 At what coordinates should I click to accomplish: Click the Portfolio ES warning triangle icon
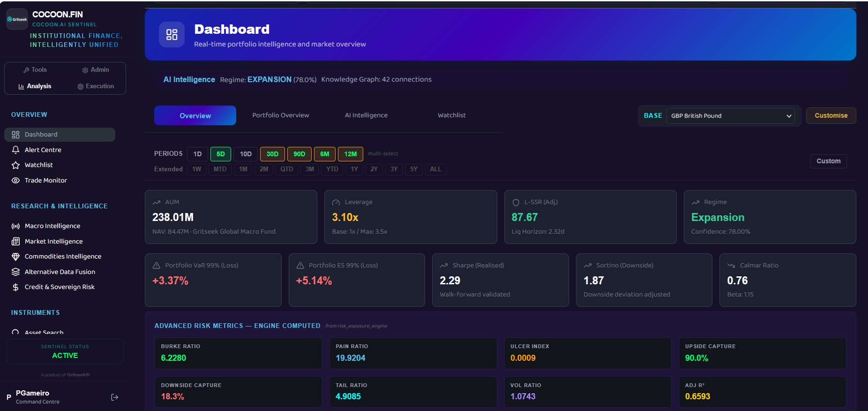pos(300,266)
